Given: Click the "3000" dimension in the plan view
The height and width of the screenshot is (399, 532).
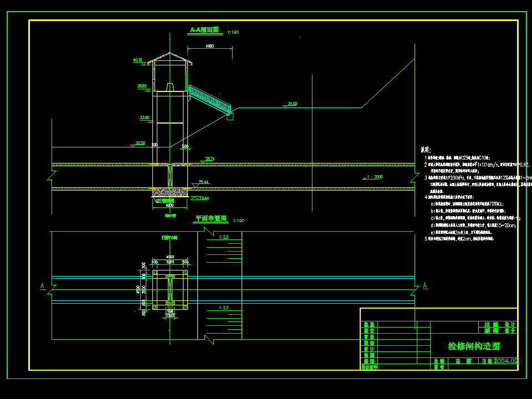Looking at the screenshot, I should (170, 262).
